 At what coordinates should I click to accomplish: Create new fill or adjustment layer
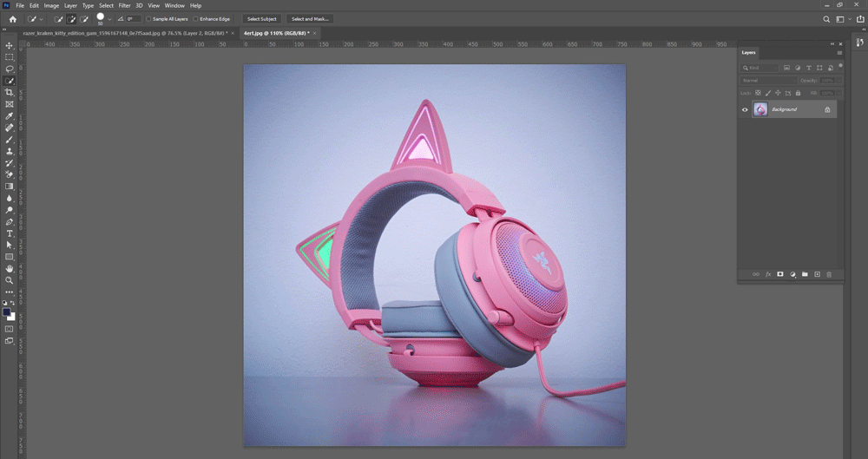(792, 275)
